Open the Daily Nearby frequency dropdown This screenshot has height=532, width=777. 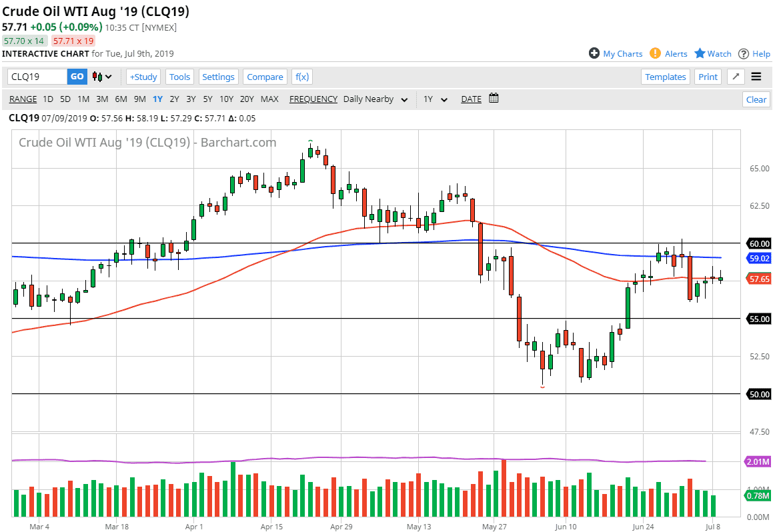[x=375, y=99]
